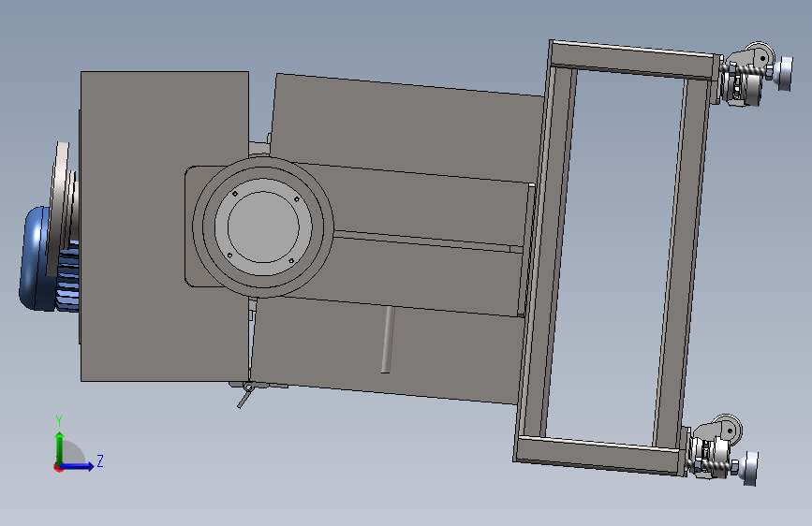Select the small vertical rod on lower panel
Screen dimensions: 812x526
(x=388, y=339)
